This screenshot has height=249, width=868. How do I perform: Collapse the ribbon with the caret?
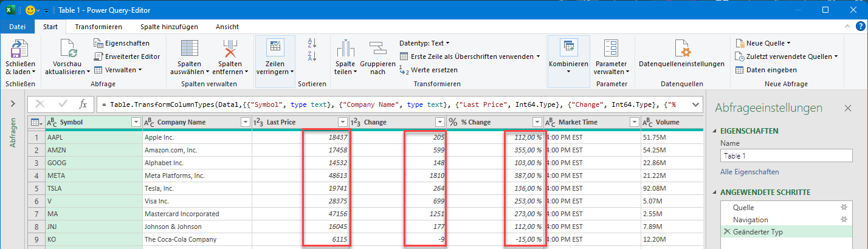[x=847, y=27]
